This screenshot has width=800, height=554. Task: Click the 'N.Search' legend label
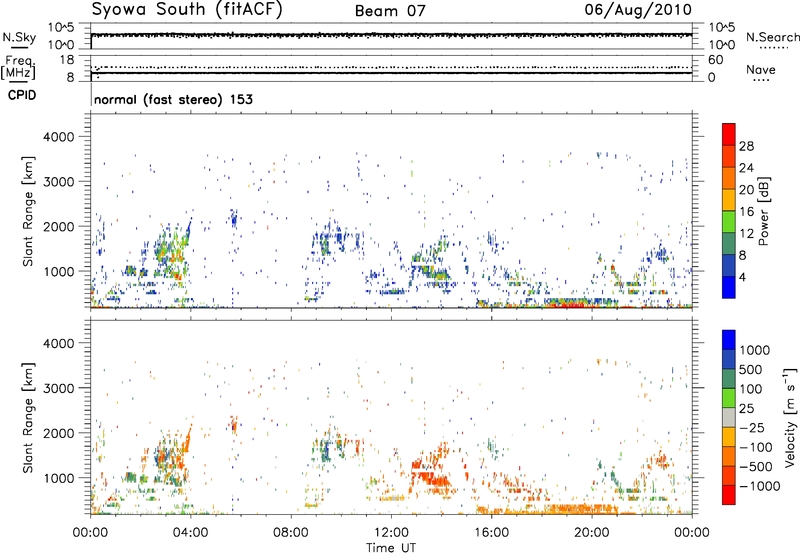(772, 37)
